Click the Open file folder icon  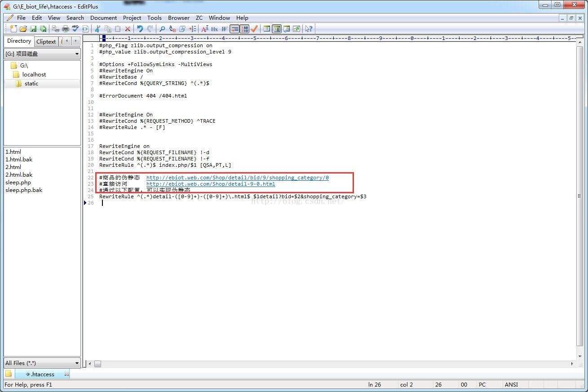coord(23,29)
